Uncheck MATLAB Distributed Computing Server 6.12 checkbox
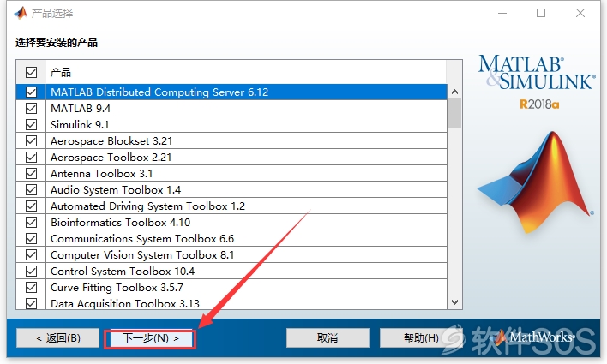607x364 pixels. coord(31,92)
